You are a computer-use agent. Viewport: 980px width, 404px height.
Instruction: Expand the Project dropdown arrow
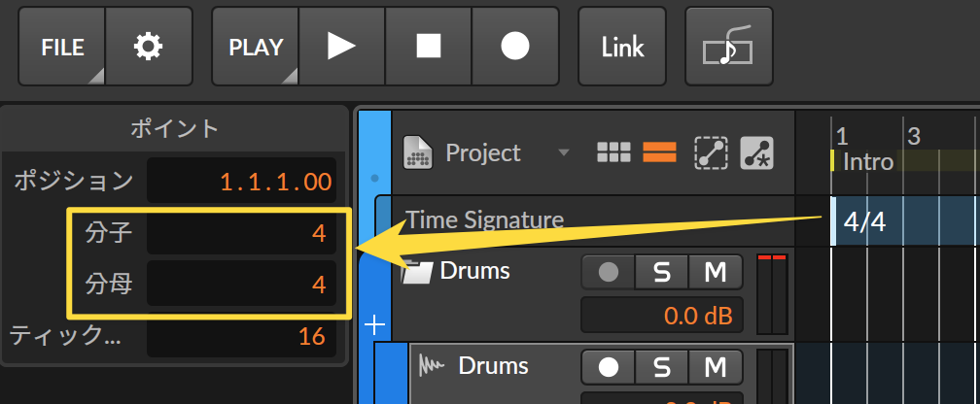click(x=564, y=153)
